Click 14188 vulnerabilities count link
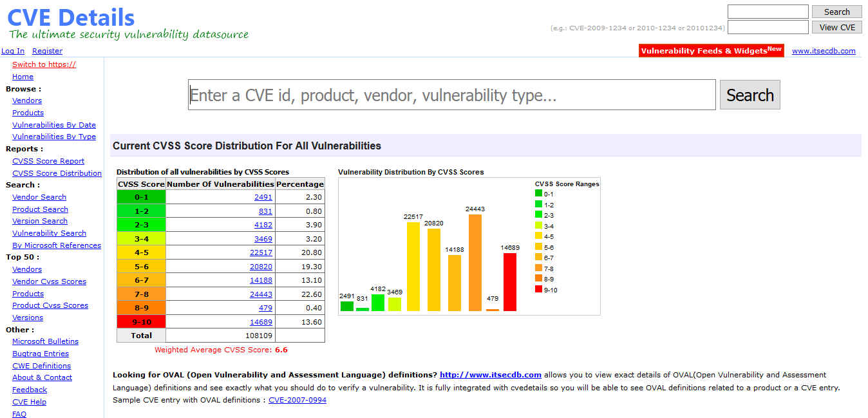Image resolution: width=868 pixels, height=418 pixels. click(x=261, y=280)
